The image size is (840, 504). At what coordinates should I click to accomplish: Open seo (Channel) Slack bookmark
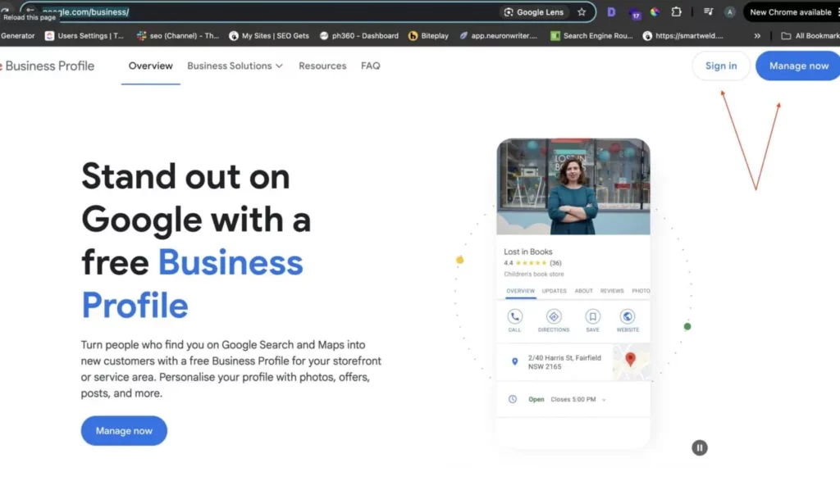[x=178, y=36]
